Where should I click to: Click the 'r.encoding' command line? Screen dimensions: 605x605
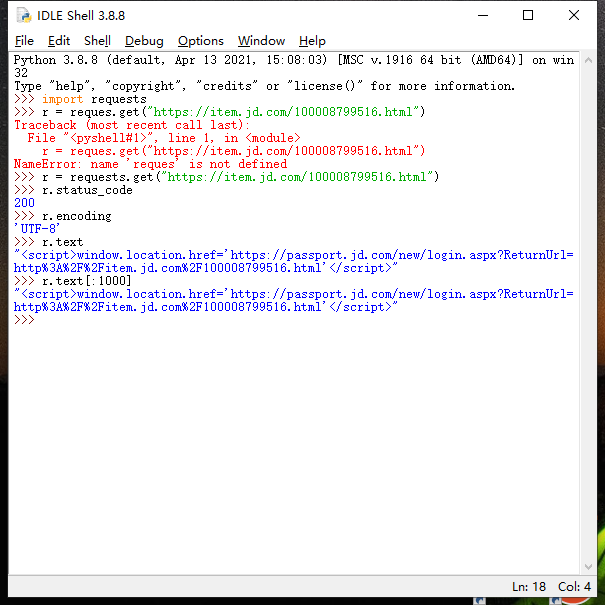pyautogui.click(x=63, y=216)
